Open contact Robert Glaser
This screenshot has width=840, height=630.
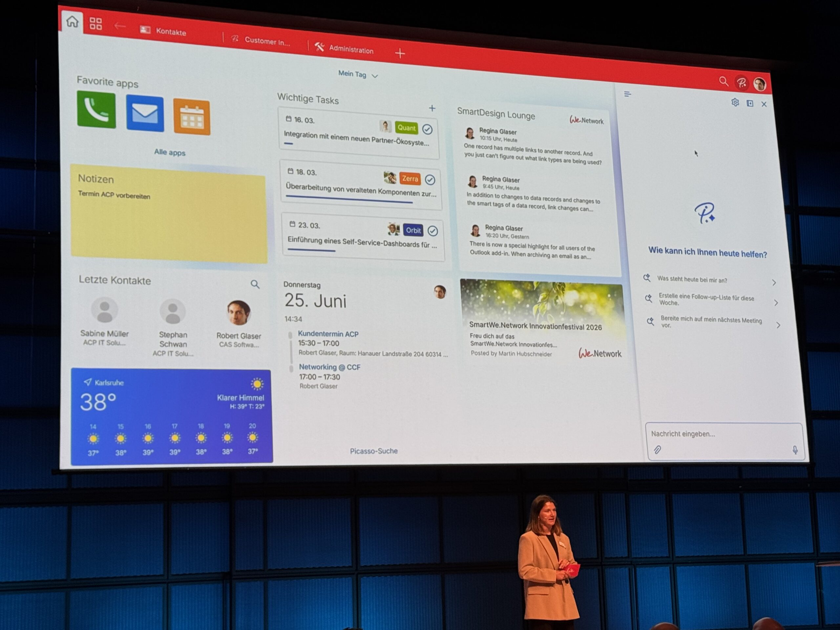coord(239,324)
